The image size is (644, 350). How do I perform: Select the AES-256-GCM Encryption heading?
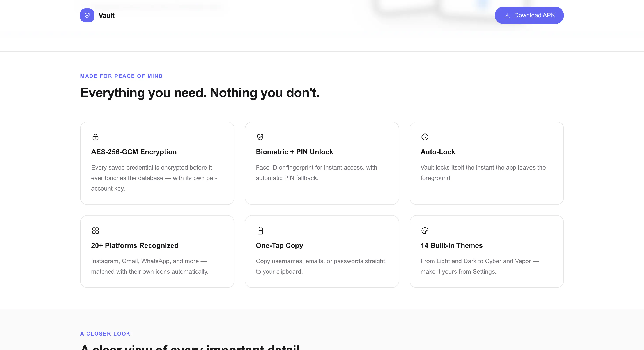[134, 152]
